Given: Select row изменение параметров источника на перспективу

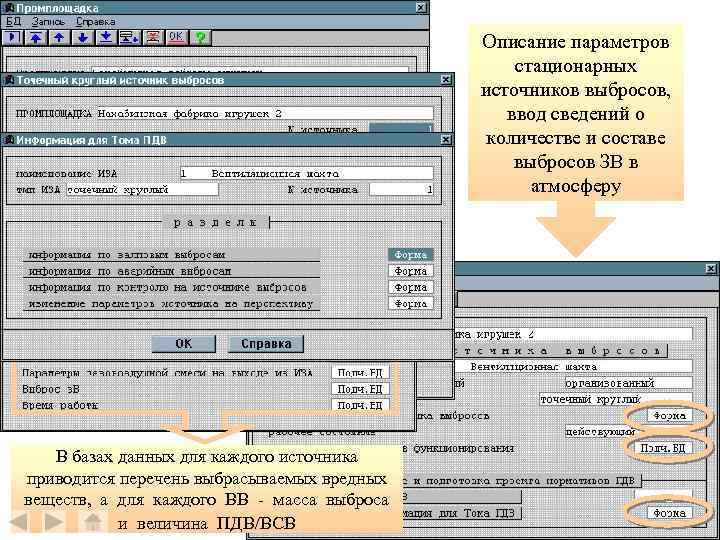Looking at the screenshot, I should (x=171, y=304).
